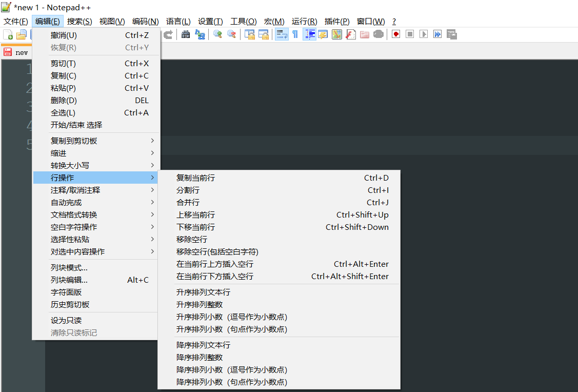Open the 运行(R) menu
578x392 pixels.
coord(304,22)
